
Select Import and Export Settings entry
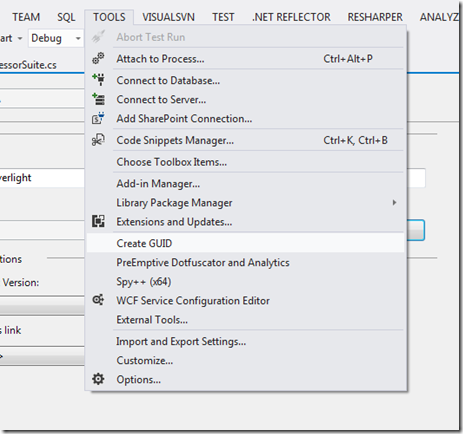point(246,341)
